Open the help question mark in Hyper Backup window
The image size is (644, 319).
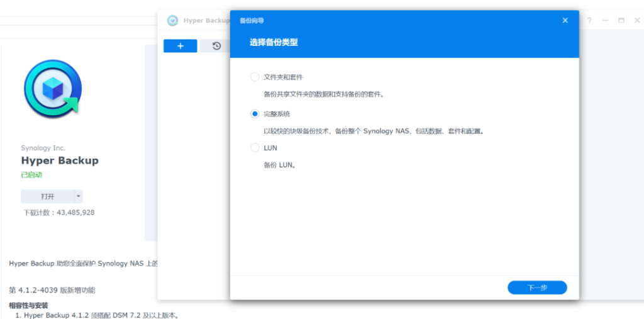(x=589, y=21)
